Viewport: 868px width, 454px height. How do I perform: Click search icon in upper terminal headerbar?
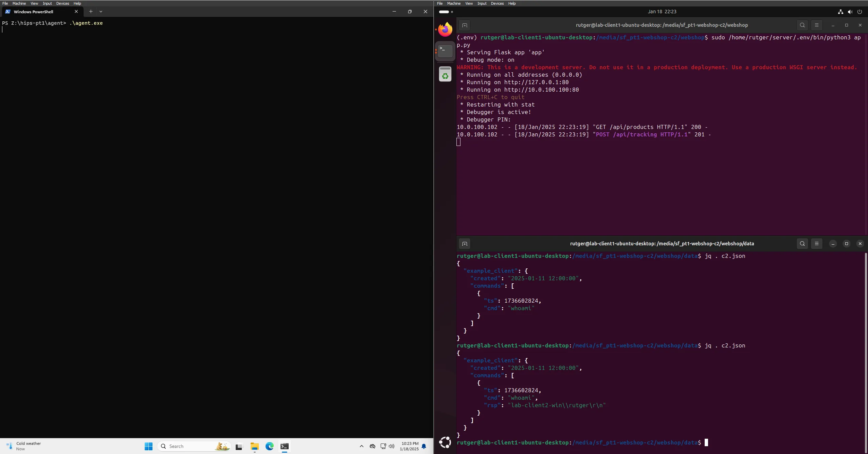click(x=802, y=25)
